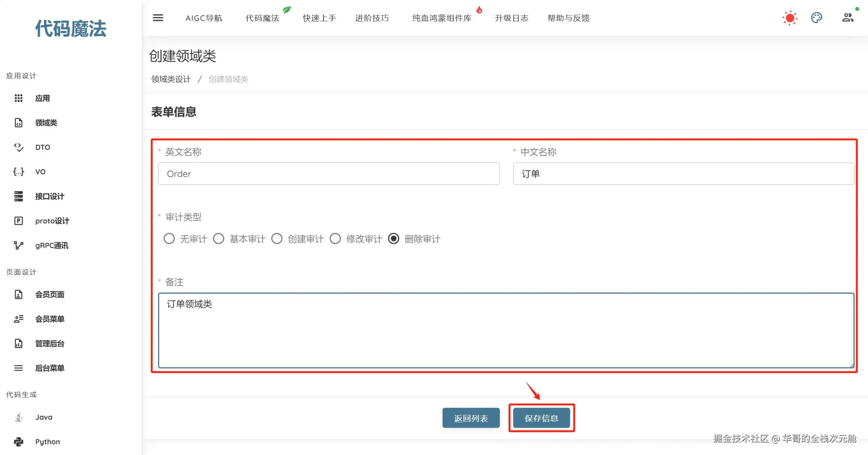Open the 快速上手 top menu
This screenshot has width=868, height=455.
point(319,18)
